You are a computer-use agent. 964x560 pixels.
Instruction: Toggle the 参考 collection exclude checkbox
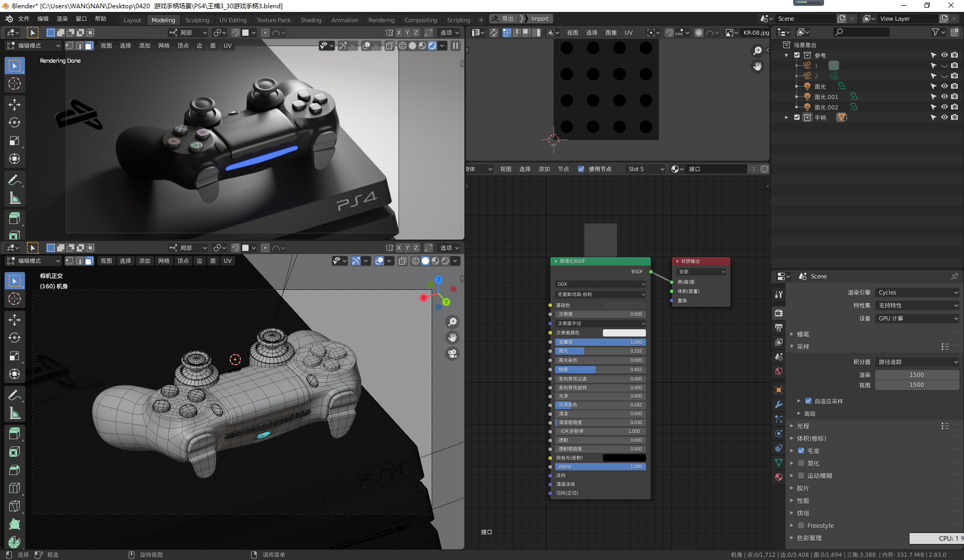tap(797, 55)
